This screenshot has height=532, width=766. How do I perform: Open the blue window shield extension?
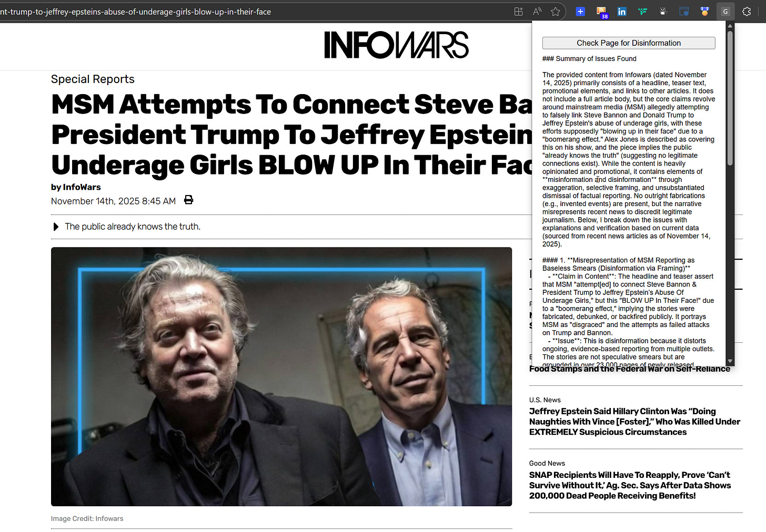tap(684, 12)
